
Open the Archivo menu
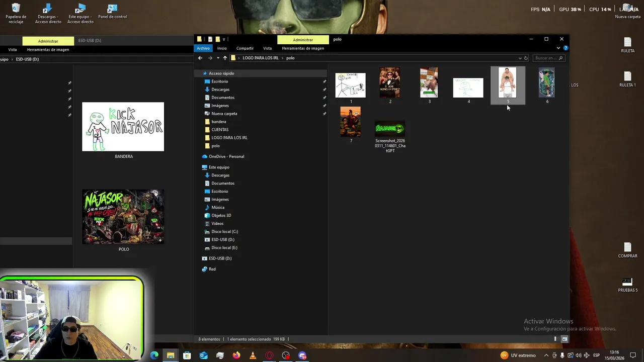coord(203,48)
